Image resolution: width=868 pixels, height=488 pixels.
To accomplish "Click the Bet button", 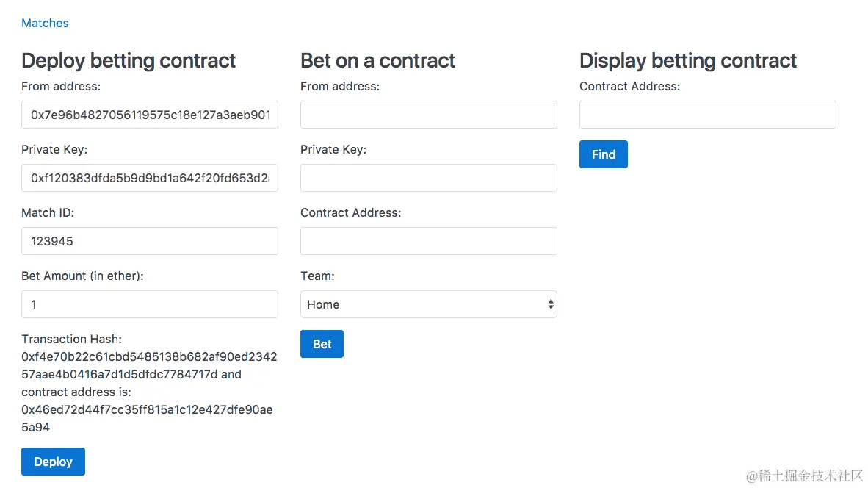I will click(322, 344).
